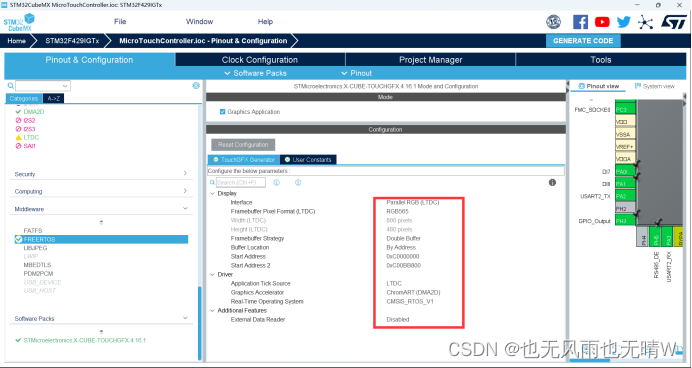The image size is (692, 368).
Task: Click the categories panel vertical scrollbar
Action: (199, 323)
